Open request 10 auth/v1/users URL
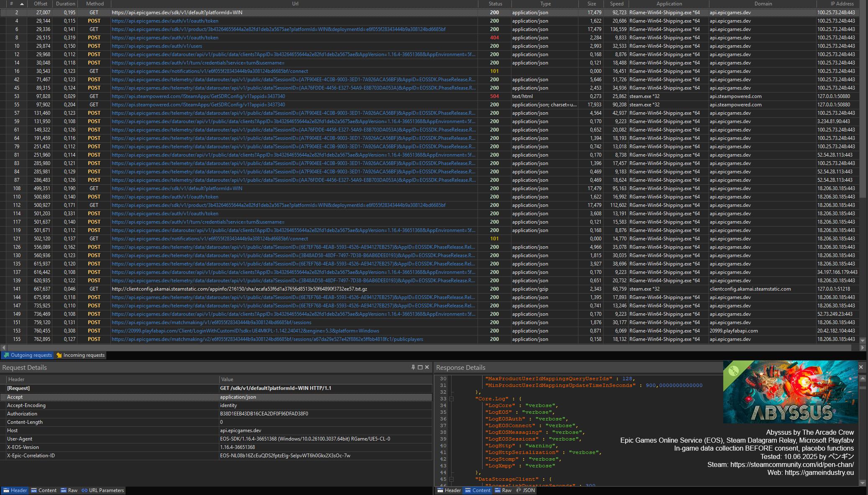 pyautogui.click(x=157, y=46)
